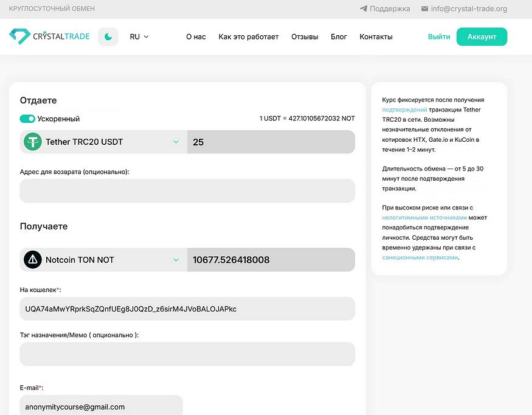Click the black Notcoin triangle icon
532x415 pixels.
click(x=33, y=259)
